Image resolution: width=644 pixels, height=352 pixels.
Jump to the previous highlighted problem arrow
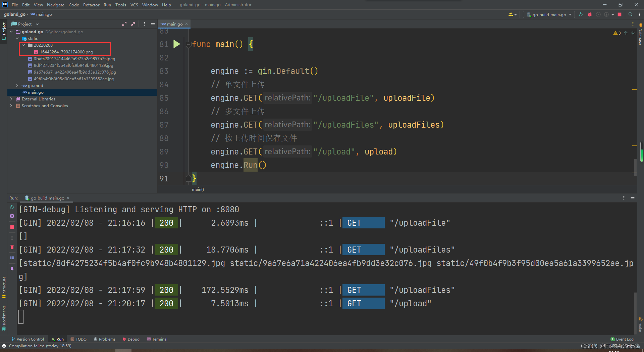tap(626, 33)
